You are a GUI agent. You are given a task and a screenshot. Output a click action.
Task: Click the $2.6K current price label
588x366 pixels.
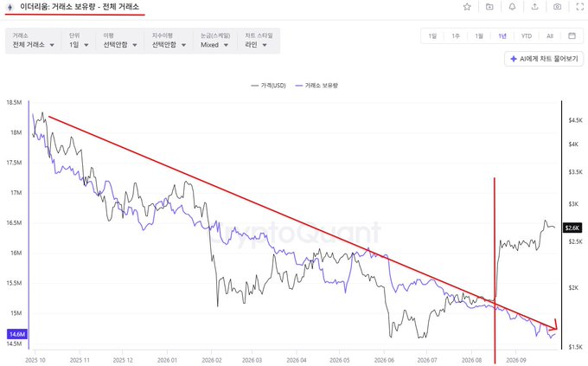point(572,228)
